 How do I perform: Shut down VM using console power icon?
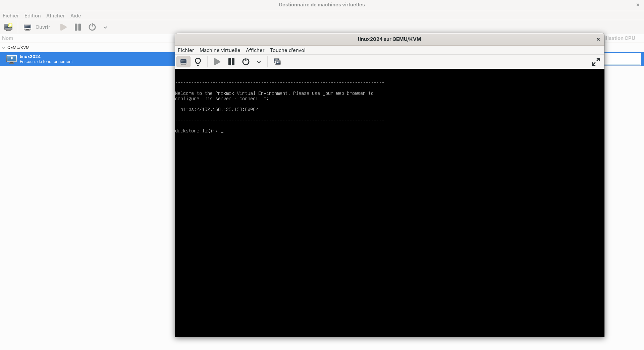[x=246, y=62]
